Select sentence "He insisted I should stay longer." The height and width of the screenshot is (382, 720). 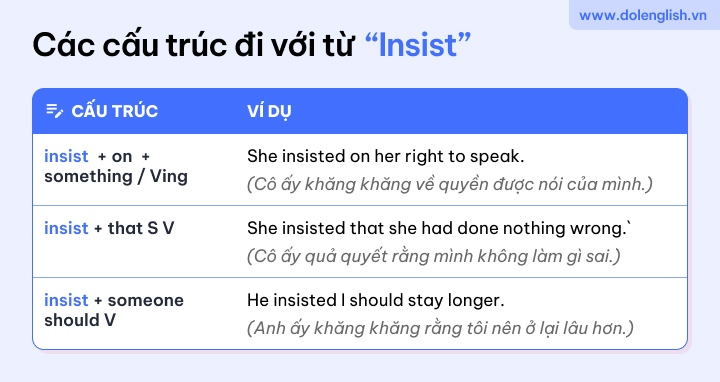[376, 300]
